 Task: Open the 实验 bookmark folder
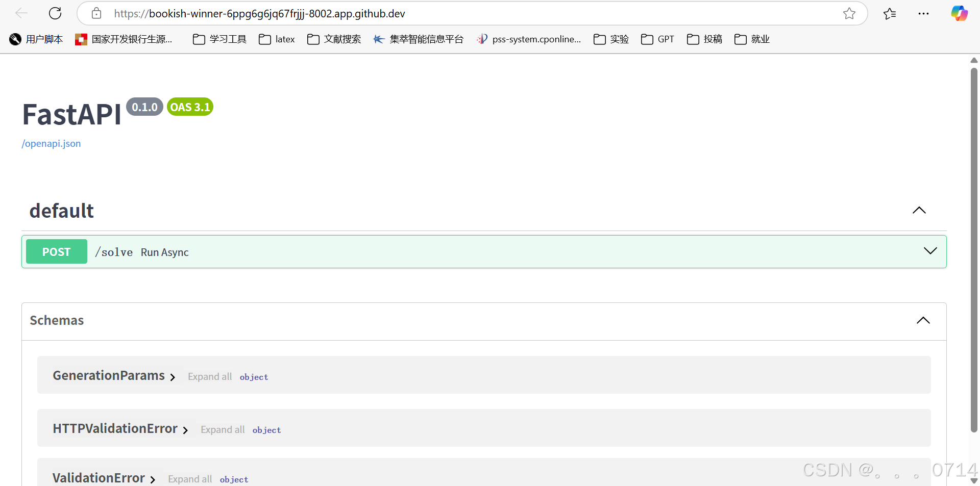pos(611,39)
